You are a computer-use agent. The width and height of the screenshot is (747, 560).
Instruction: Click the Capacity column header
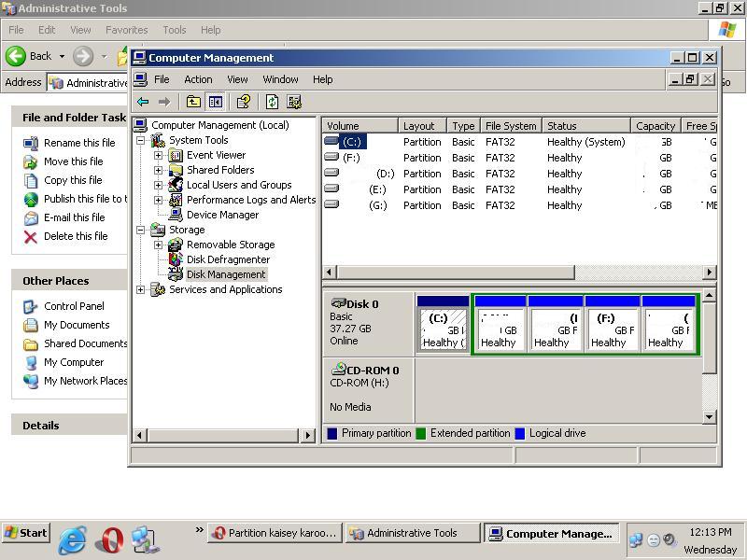click(x=655, y=126)
